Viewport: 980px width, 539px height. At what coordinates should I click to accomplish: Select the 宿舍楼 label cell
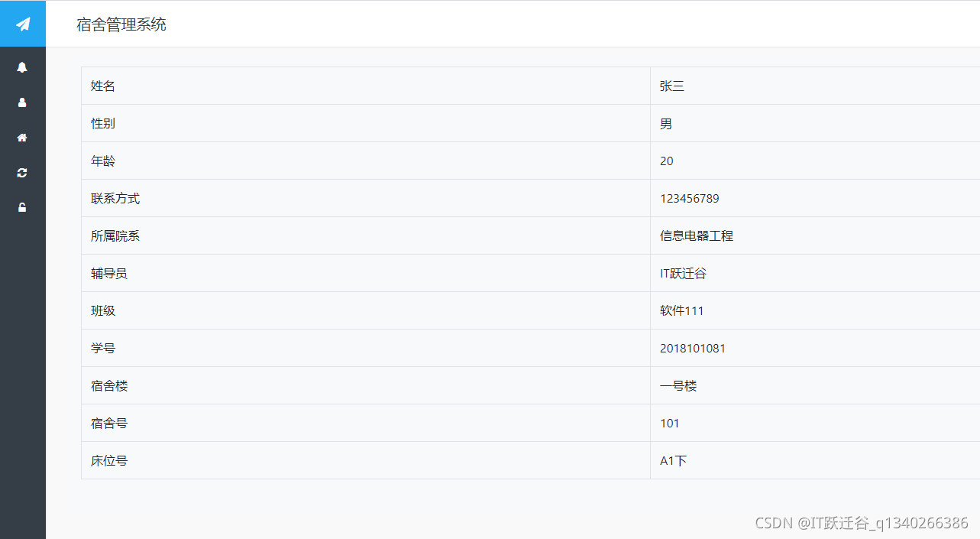(x=366, y=385)
